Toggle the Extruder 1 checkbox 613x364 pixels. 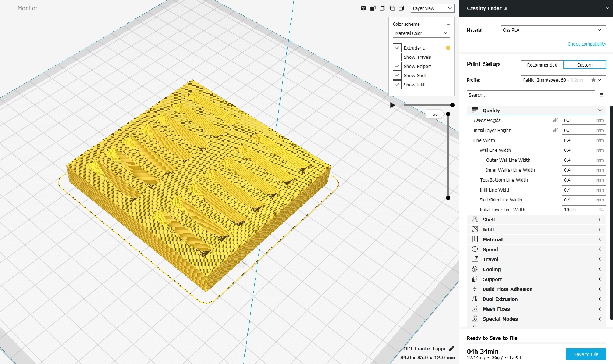click(x=397, y=48)
